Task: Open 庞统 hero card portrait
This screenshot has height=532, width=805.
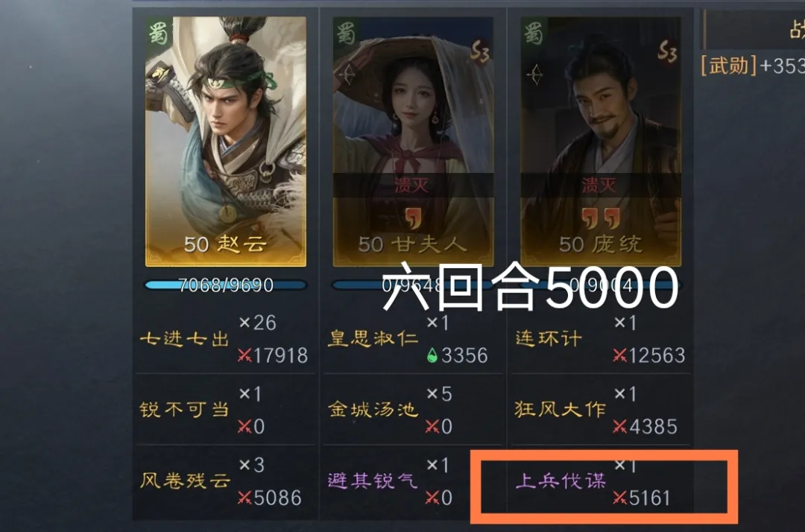Action: (601, 142)
